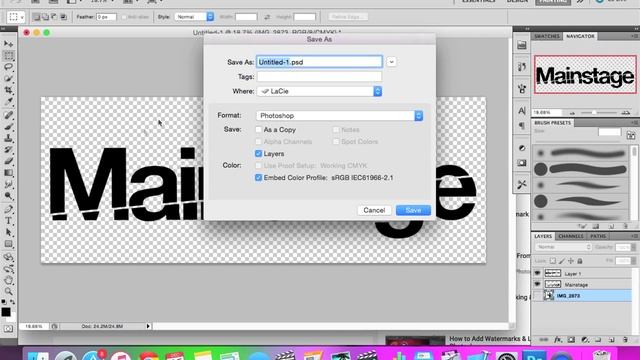Toggle the Notes checkbox
The height and width of the screenshot is (360, 640).
336,129
